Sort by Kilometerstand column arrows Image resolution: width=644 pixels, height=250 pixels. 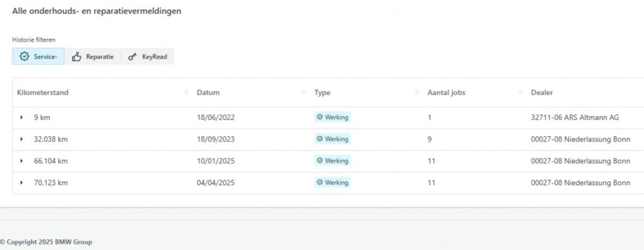[186, 92]
